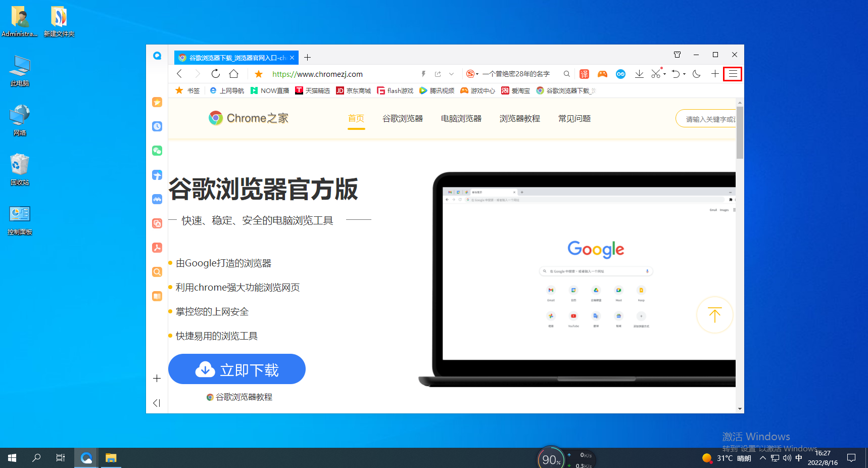Screen dimensions: 868x468
Task: Select 浏览器教程 navigation item
Action: [x=520, y=118]
